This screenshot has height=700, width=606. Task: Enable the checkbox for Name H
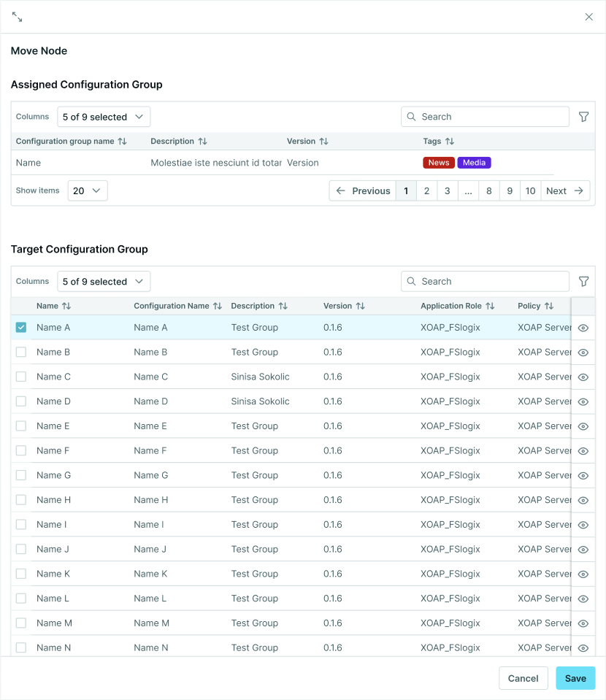tap(20, 500)
